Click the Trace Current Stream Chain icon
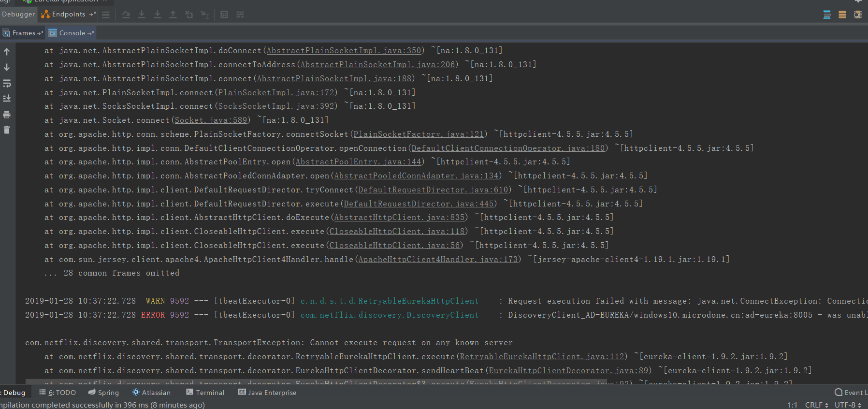868x409 pixels. tap(240, 15)
